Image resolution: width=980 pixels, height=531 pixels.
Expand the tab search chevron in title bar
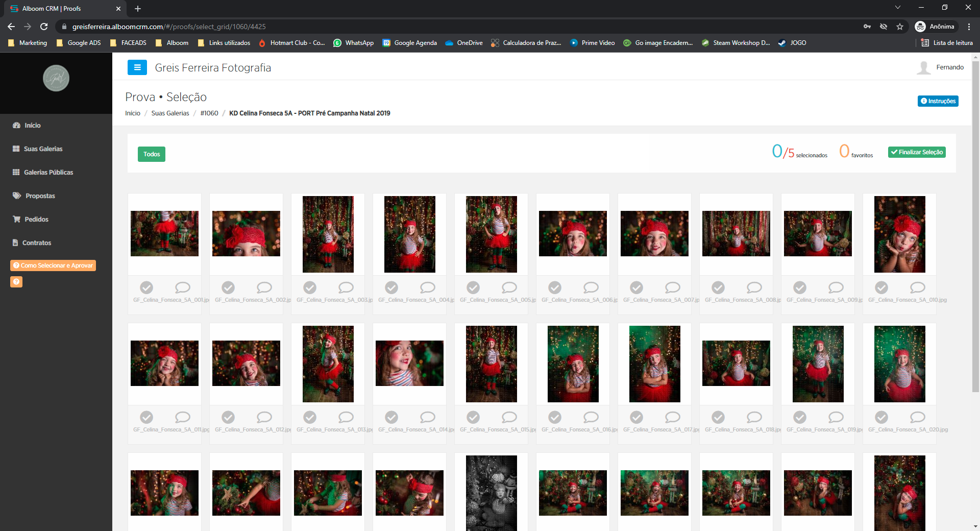898,8
